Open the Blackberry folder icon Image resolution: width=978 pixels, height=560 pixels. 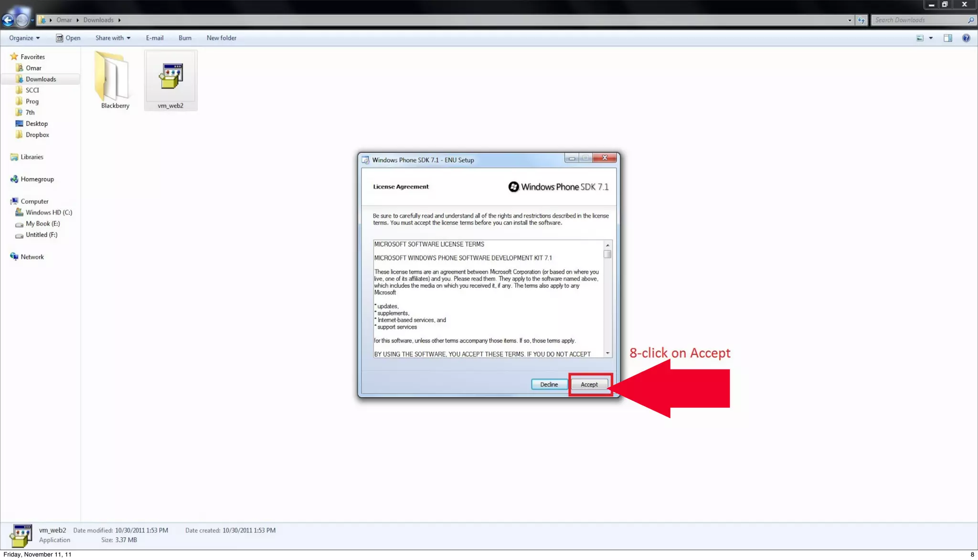[x=113, y=76]
